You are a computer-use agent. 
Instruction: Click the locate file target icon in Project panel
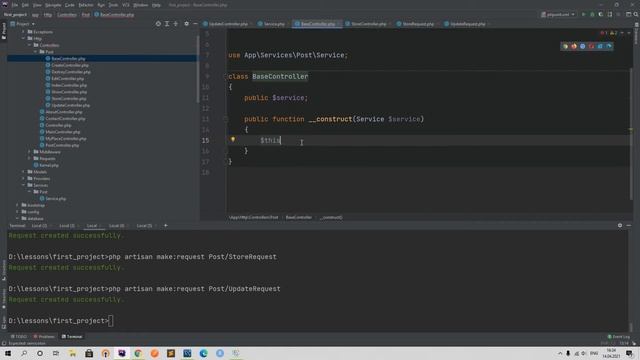(x=158, y=24)
